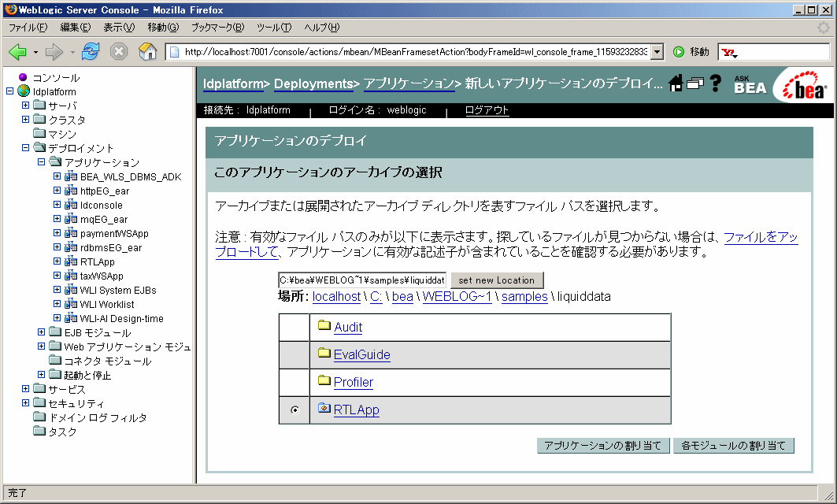837x504 pixels.
Task: Expand the セキュリティ tree node
Action: [x=26, y=403]
